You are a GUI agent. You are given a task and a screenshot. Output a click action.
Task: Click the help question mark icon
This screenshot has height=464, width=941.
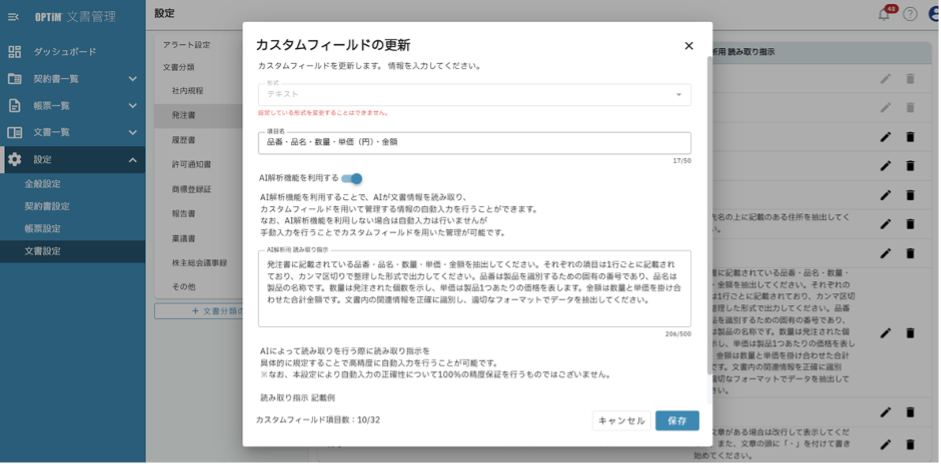910,14
